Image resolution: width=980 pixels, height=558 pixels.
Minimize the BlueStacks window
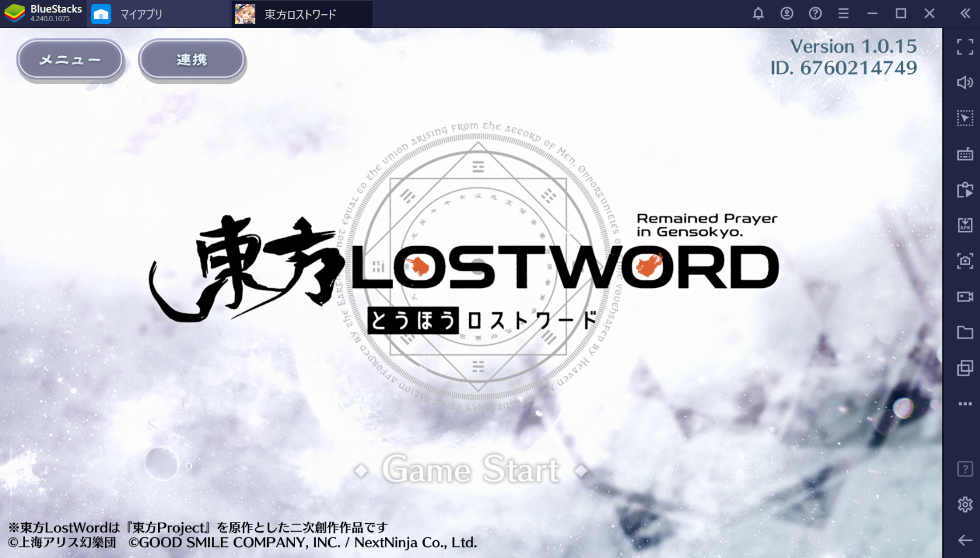click(x=872, y=13)
